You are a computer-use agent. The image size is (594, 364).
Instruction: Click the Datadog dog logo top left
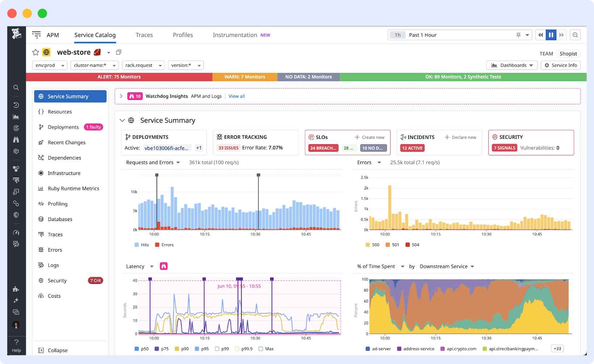[16, 34]
